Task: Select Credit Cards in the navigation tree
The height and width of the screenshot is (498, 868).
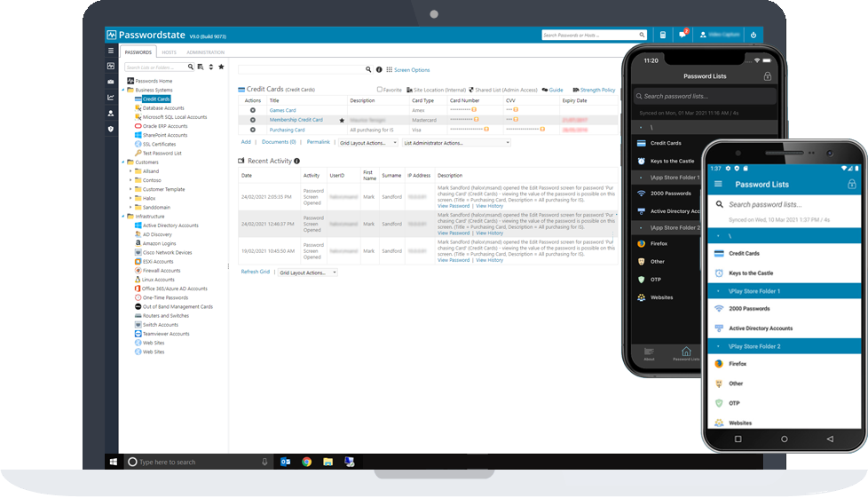Action: coord(156,99)
